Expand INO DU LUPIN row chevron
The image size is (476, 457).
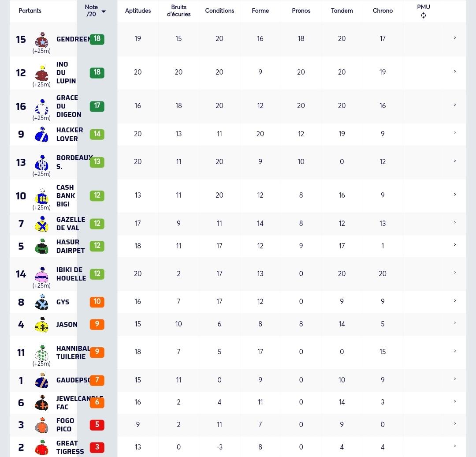click(455, 71)
